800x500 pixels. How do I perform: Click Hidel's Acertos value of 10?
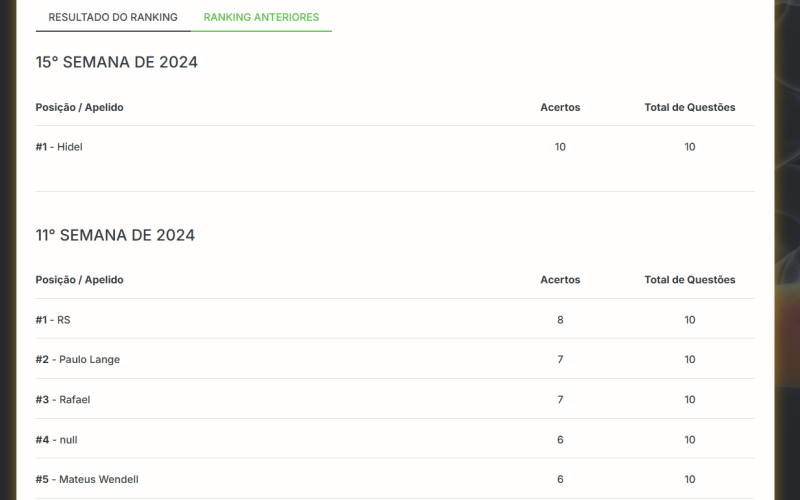point(560,147)
